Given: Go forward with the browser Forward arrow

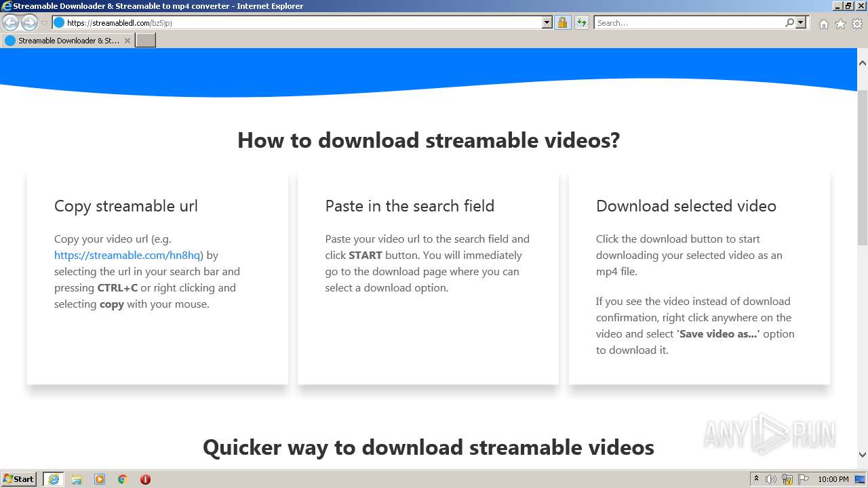Looking at the screenshot, I should (29, 23).
